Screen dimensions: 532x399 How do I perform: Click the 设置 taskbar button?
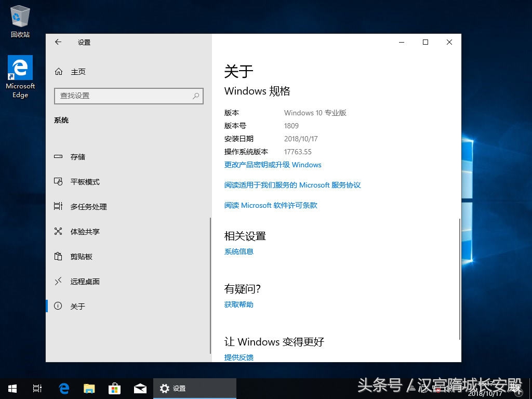click(195, 389)
